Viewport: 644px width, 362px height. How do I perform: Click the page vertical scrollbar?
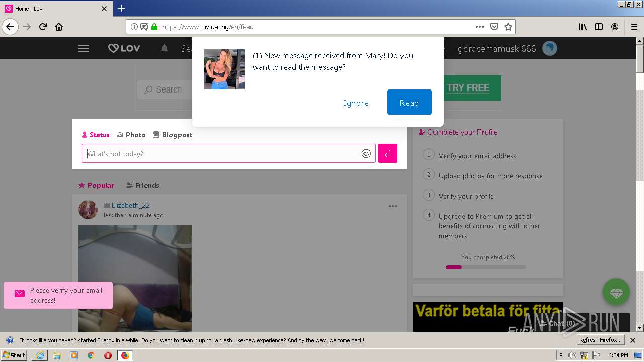[x=639, y=184]
